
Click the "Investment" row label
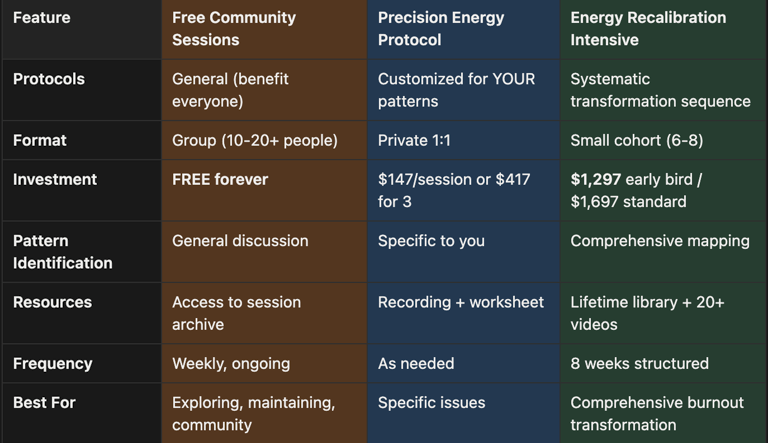(55, 180)
